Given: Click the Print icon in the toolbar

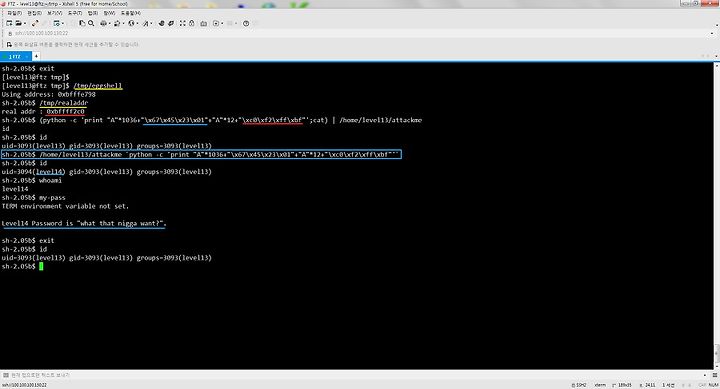Looking at the screenshot, I should tap(103, 23).
